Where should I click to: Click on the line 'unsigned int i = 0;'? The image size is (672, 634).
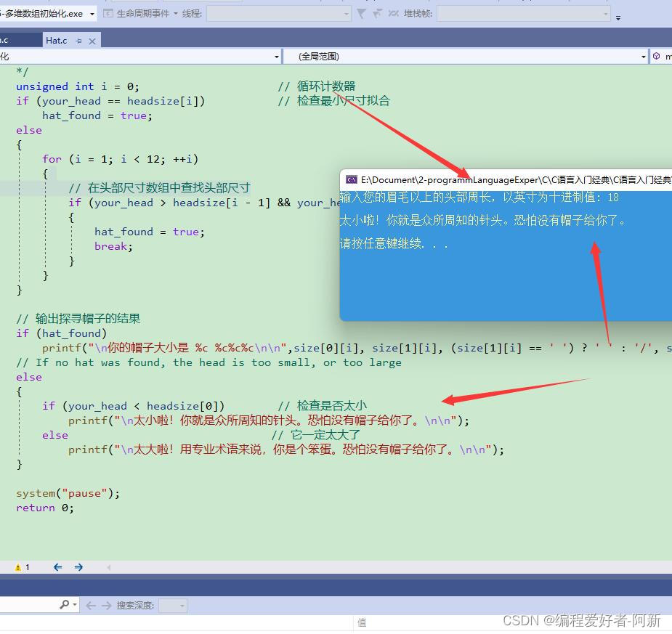pos(77,86)
